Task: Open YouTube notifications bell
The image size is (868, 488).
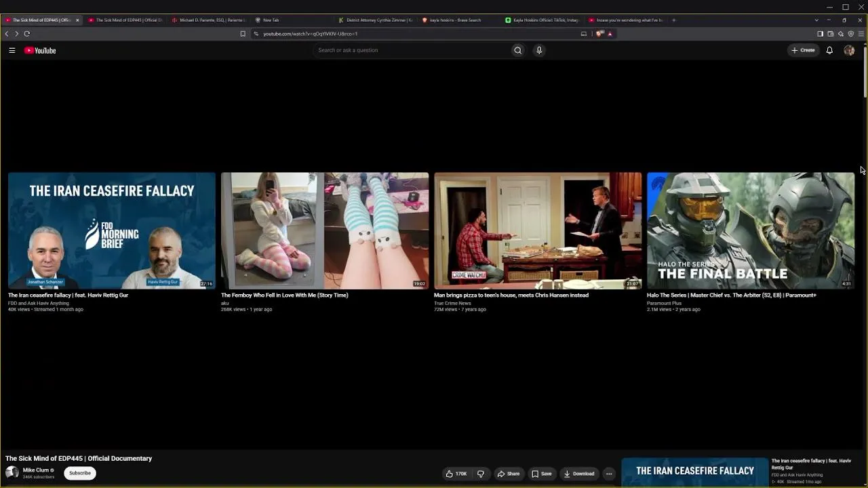Action: click(x=829, y=50)
